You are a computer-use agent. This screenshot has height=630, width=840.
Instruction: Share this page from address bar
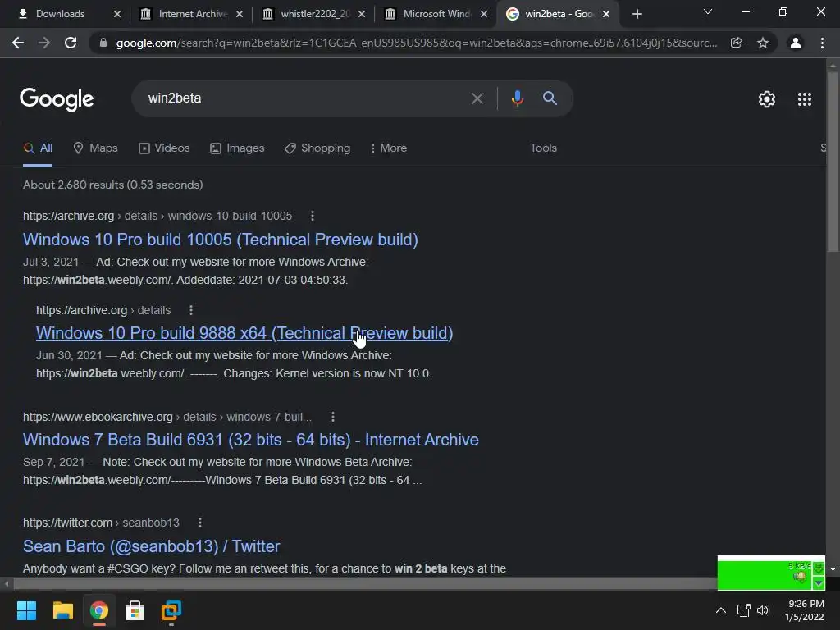click(736, 43)
